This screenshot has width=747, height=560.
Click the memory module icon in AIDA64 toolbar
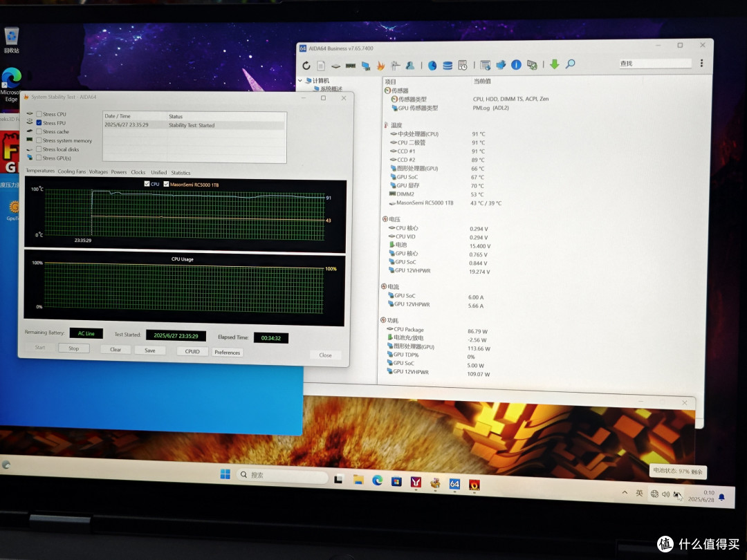351,66
